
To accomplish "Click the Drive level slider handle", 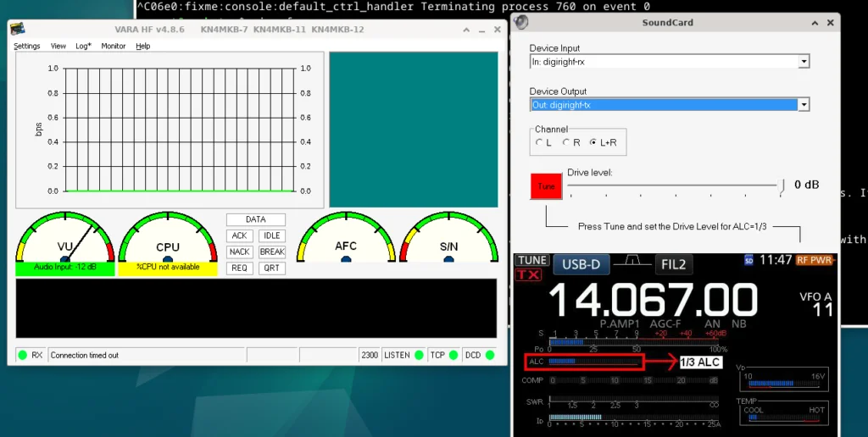I will 782,185.
